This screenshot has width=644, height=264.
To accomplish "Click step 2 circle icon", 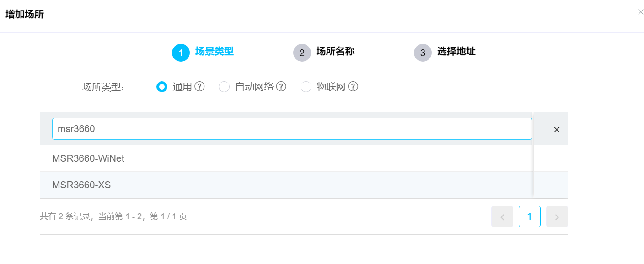I will click(302, 53).
